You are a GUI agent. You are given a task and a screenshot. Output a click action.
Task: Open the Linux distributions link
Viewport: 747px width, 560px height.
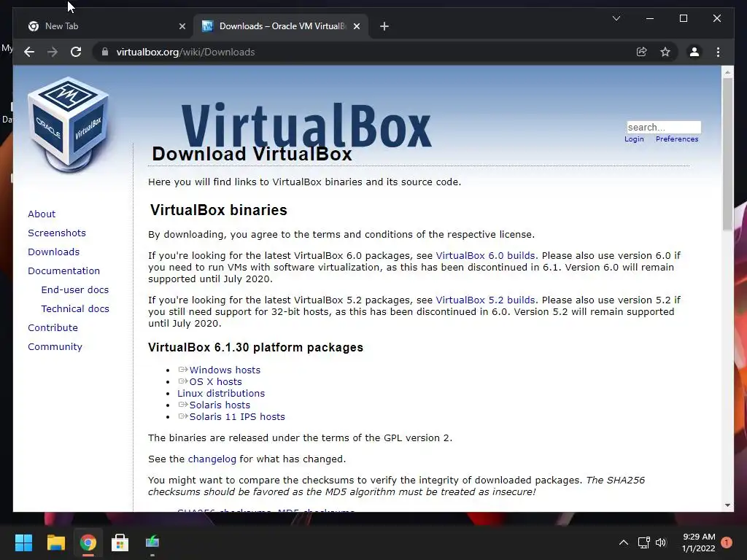click(x=221, y=393)
